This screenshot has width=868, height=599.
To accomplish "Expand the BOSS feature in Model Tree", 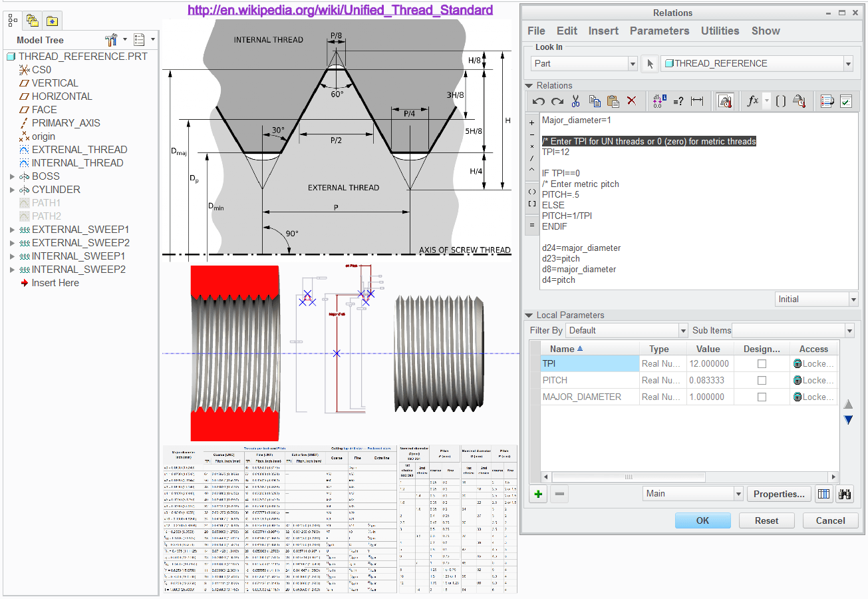I will (x=12, y=176).
